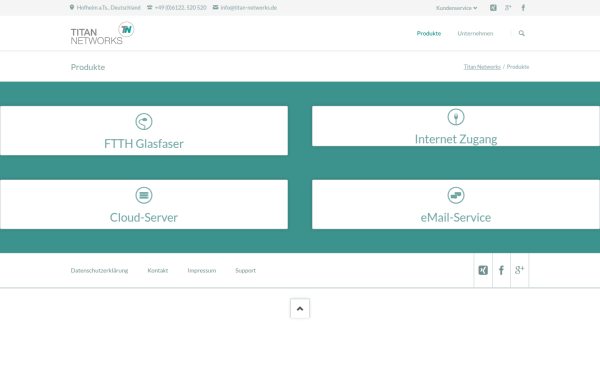Click the Internet Zugang plug icon
Image resolution: width=600 pixels, height=375 pixels.
point(456,117)
